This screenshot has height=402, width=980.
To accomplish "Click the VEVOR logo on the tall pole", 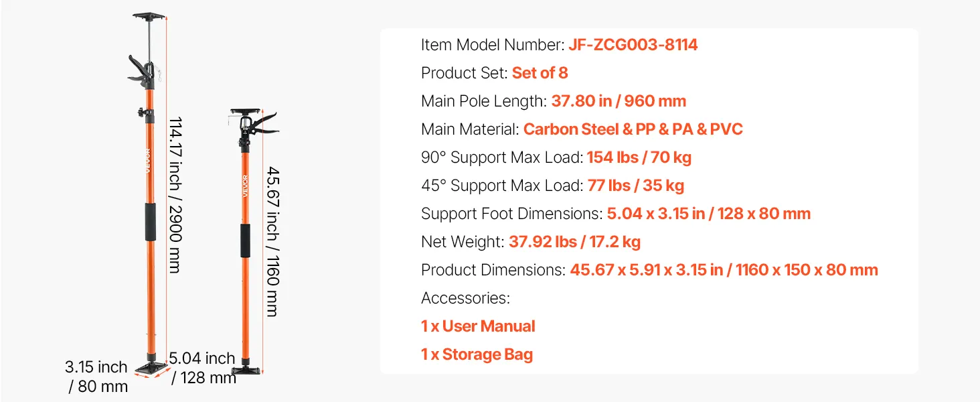I will (150, 161).
